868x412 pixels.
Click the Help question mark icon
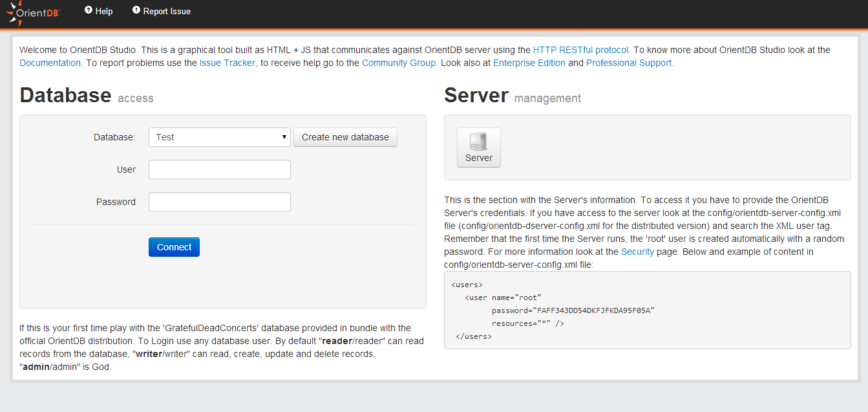coord(89,10)
